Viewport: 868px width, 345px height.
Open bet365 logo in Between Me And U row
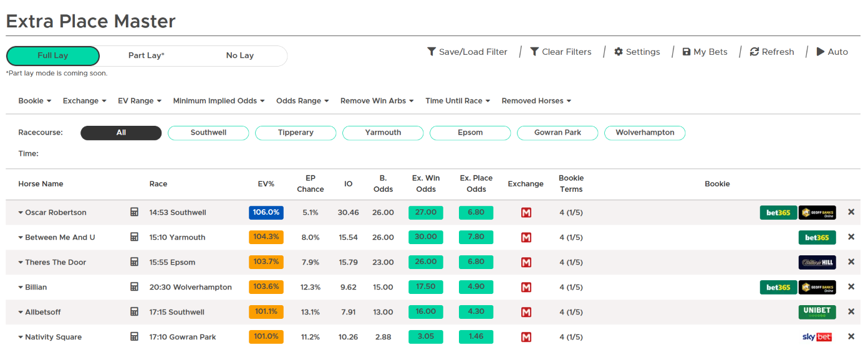(817, 237)
